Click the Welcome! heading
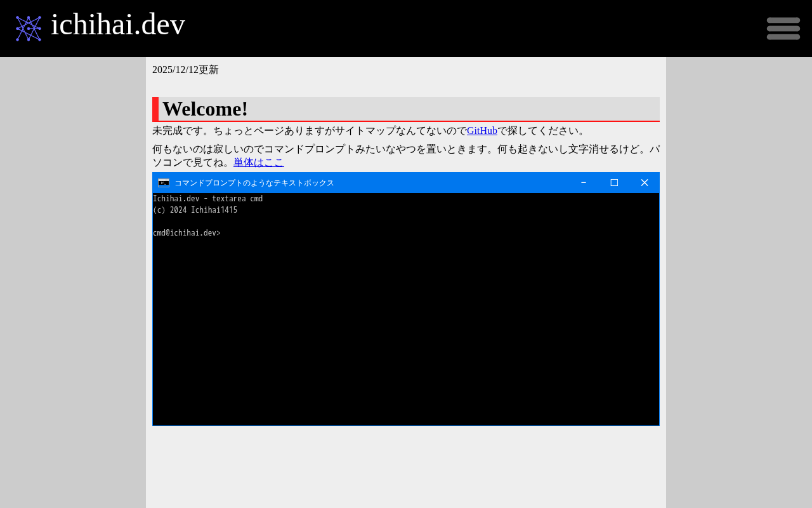 (x=406, y=109)
